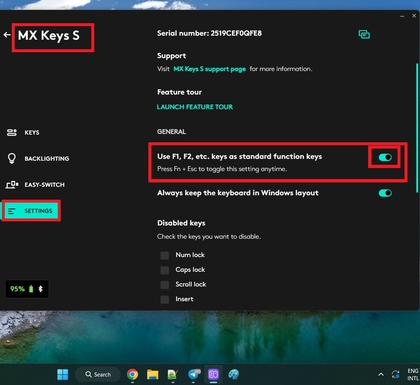This screenshot has height=385, width=420.
Task: Click the MX Keys S device title
Action: pos(49,35)
